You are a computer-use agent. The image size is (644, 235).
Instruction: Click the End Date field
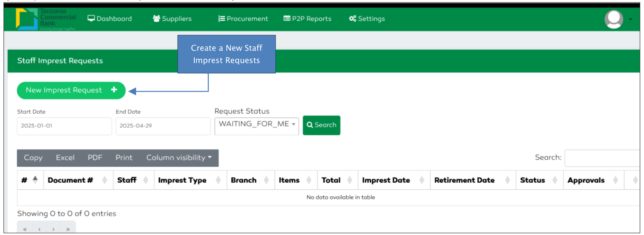163,126
